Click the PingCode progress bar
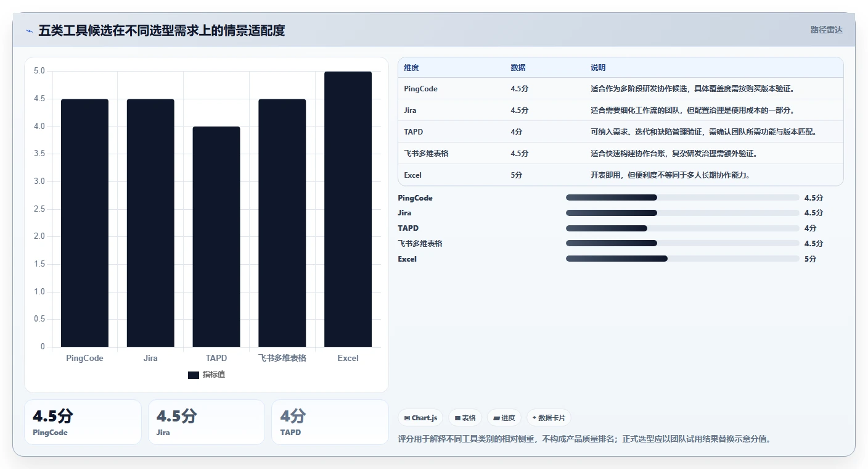The height and width of the screenshot is (469, 868). click(x=682, y=197)
